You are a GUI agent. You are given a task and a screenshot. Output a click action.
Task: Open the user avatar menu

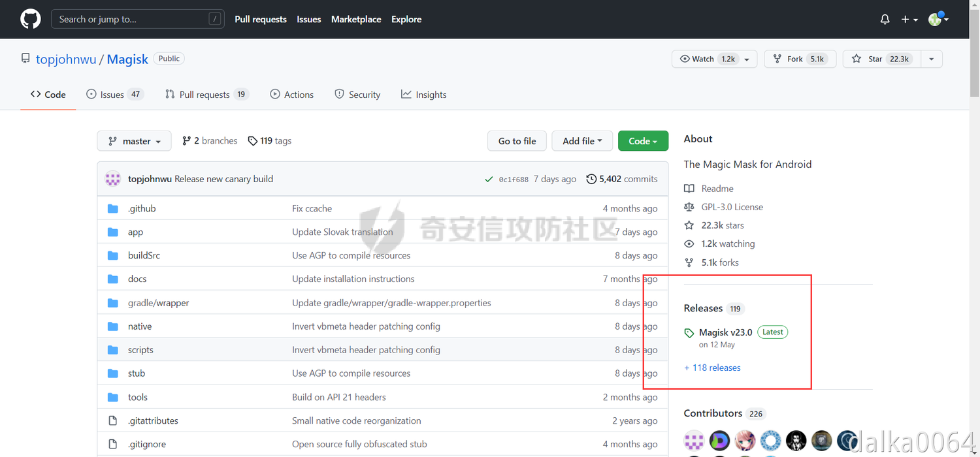[938, 19]
